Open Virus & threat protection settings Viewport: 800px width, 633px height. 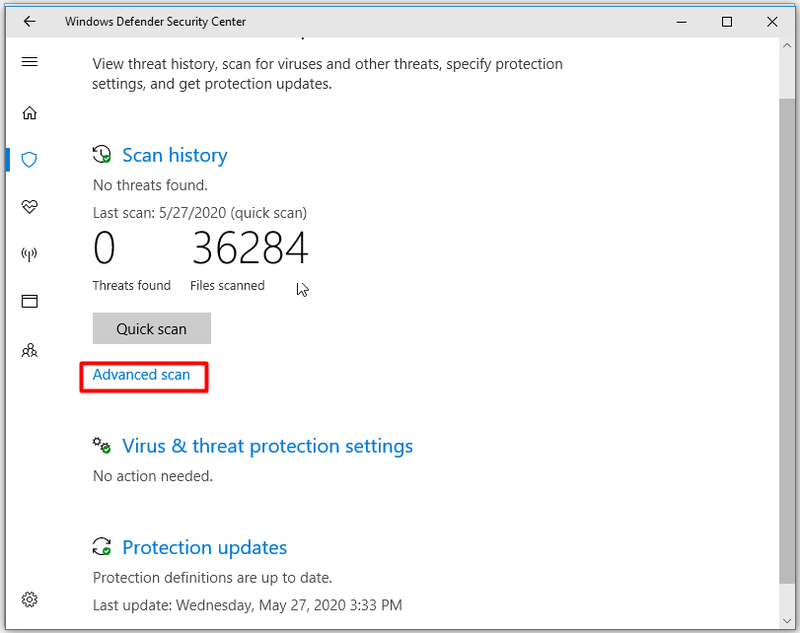pyautogui.click(x=267, y=446)
